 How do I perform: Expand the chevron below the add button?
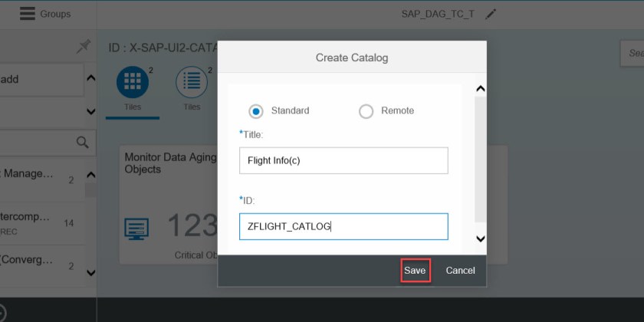[x=90, y=112]
